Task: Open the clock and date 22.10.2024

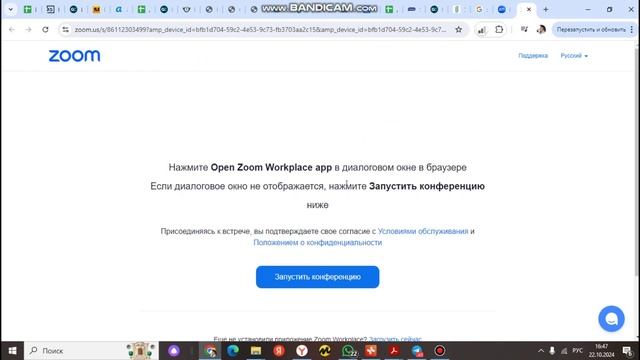Action: coord(601,351)
